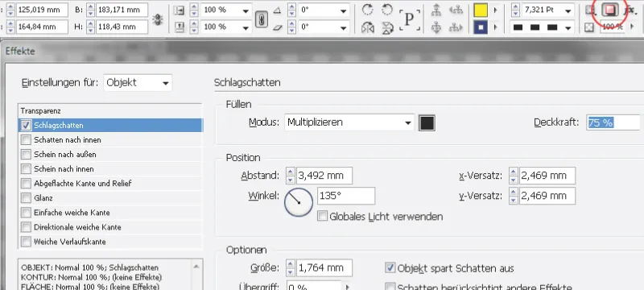Click the B width field 183,171 mm
Viewport: 644px width, 290px height.
[122, 10]
